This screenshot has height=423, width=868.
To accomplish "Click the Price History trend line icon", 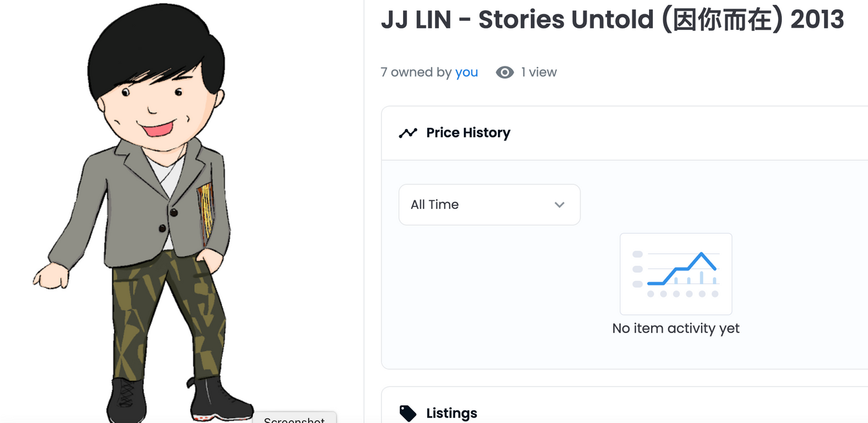I will (408, 133).
